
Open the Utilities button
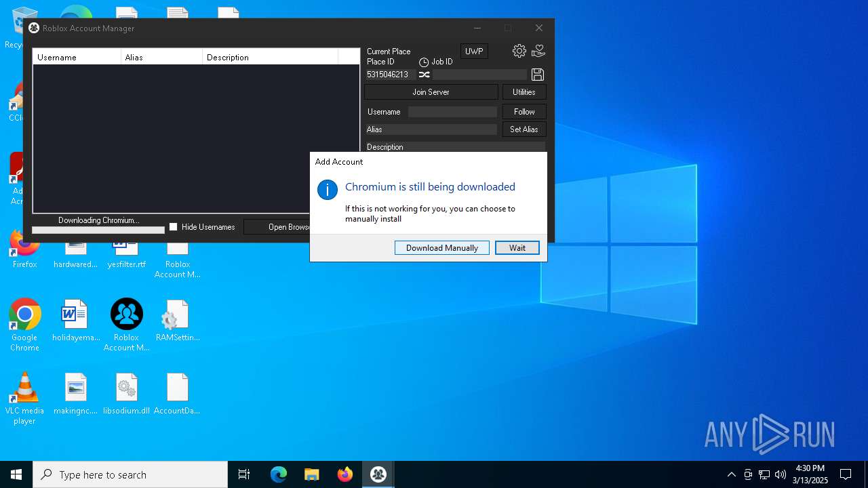[524, 92]
